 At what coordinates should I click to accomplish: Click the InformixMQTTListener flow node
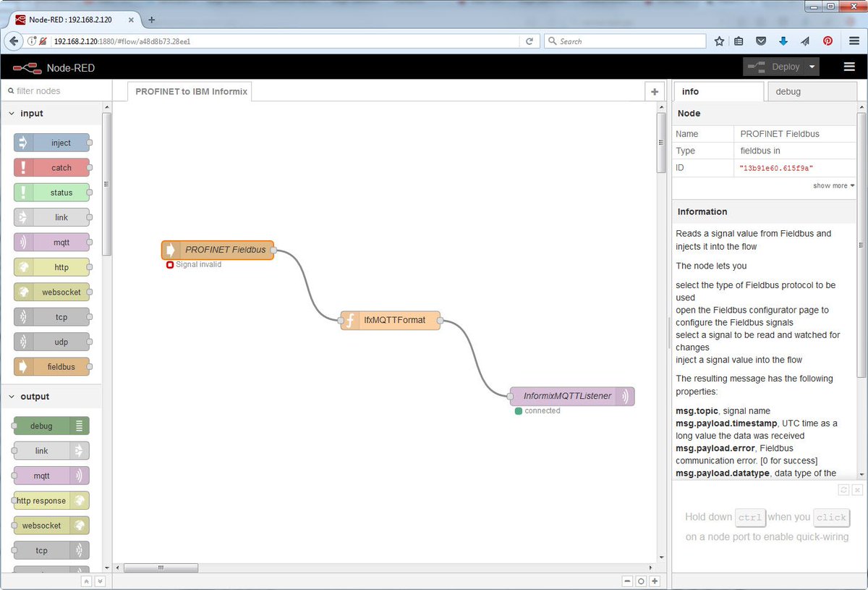point(571,396)
